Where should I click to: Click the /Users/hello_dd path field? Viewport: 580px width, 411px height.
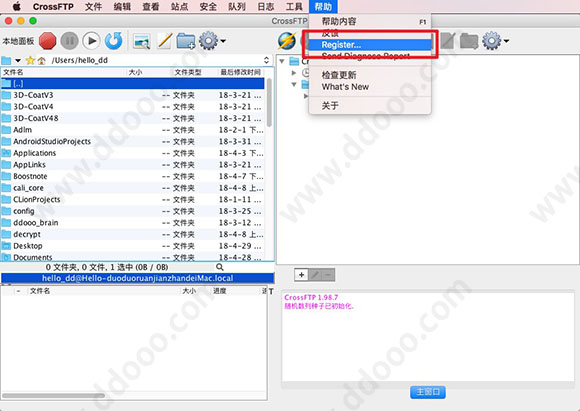click(x=155, y=60)
